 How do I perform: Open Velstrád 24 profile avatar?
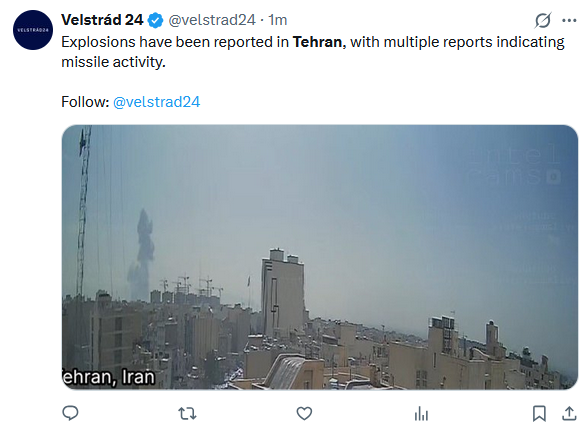point(33,30)
